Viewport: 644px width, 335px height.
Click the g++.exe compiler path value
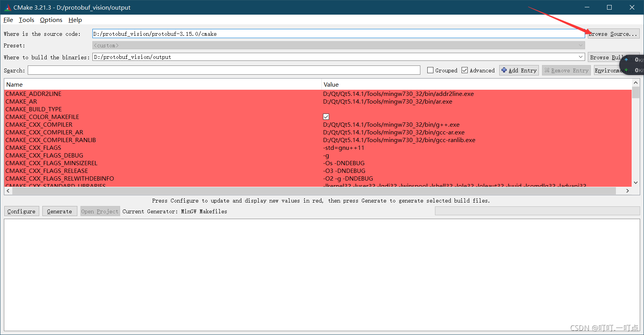[391, 125]
